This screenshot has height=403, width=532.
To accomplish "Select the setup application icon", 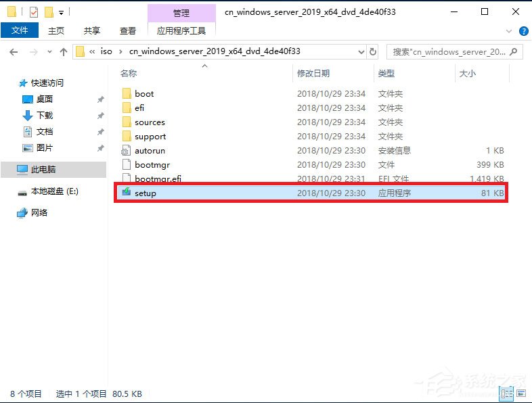I will 126,192.
